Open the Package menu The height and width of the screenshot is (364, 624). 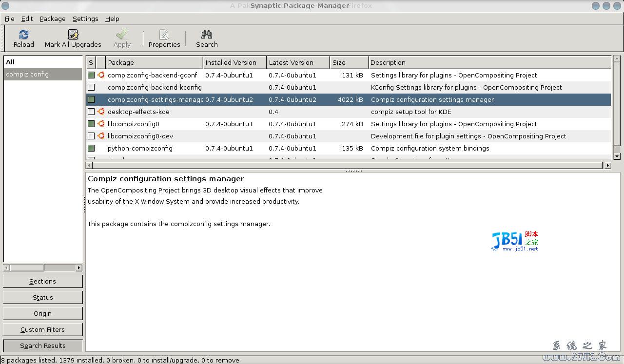53,19
